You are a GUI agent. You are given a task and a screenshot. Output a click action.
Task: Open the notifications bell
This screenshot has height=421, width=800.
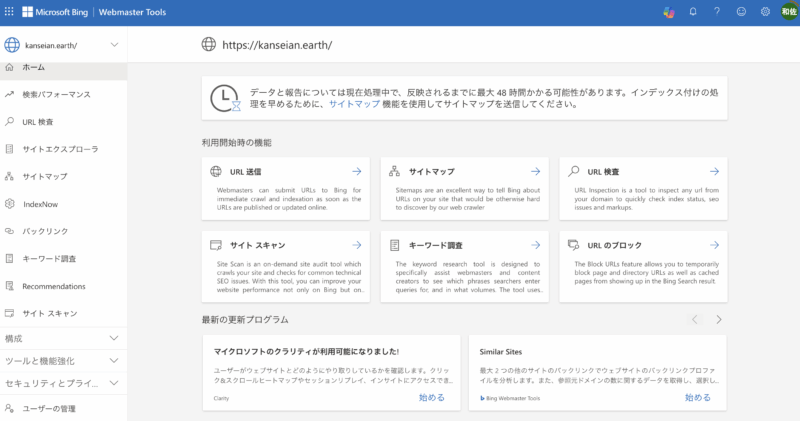pos(693,12)
